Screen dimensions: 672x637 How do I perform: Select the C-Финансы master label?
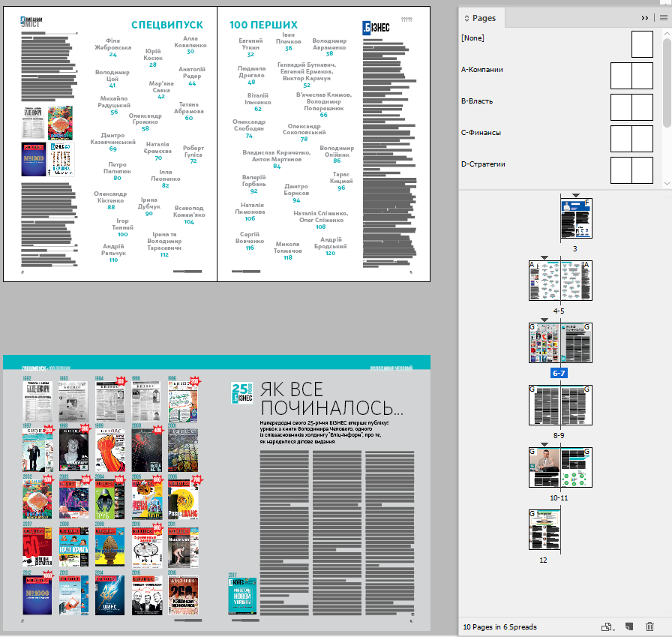point(481,133)
